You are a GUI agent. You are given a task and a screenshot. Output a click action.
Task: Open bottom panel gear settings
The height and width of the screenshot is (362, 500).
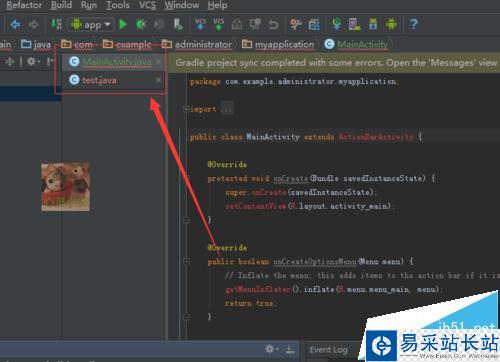click(x=271, y=349)
